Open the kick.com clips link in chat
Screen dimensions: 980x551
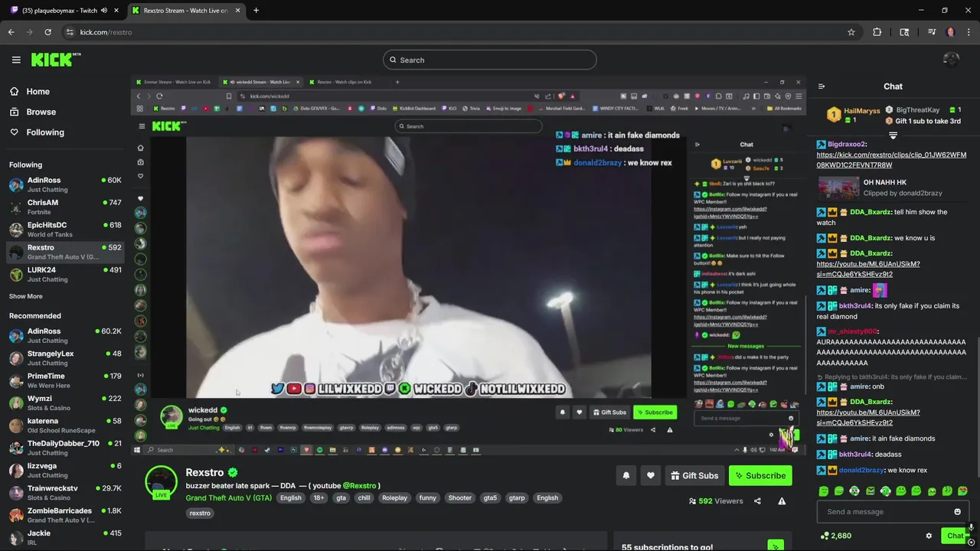click(891, 160)
